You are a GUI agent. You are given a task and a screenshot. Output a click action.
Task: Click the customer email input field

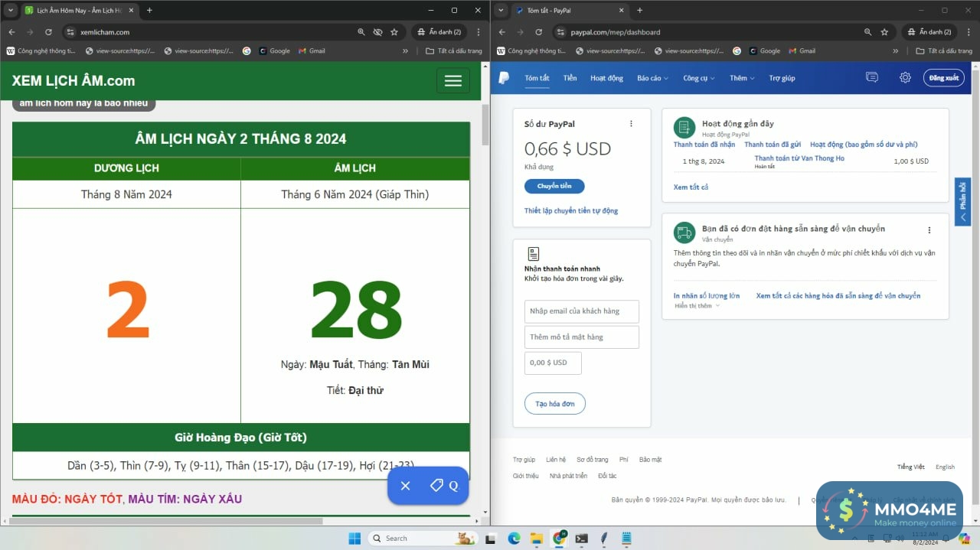click(582, 311)
